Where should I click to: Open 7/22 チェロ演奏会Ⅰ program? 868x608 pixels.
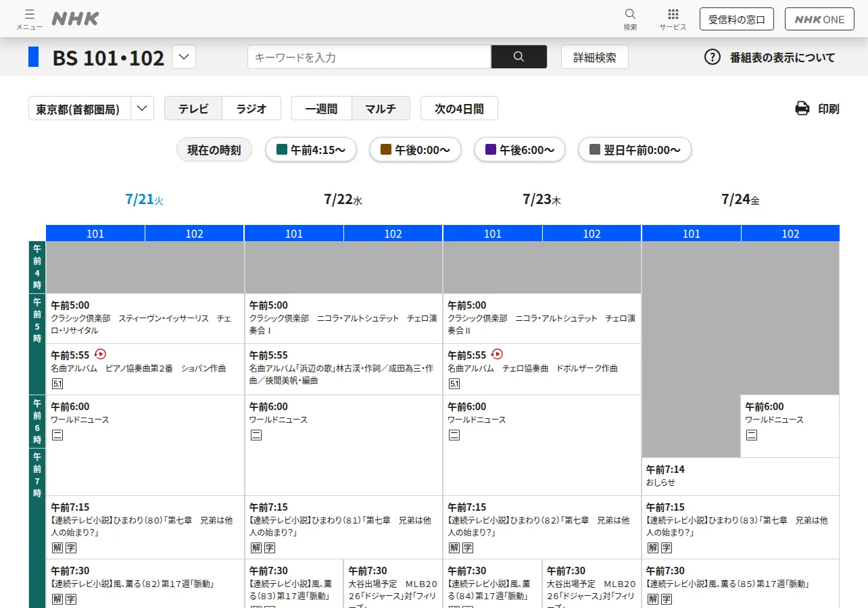[343, 318]
